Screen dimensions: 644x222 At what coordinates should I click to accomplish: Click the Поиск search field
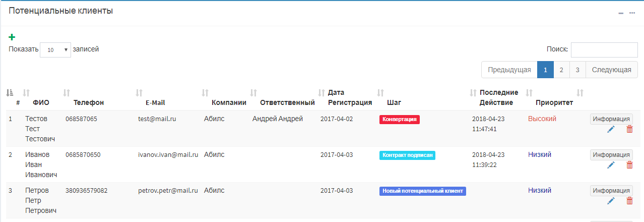point(604,49)
